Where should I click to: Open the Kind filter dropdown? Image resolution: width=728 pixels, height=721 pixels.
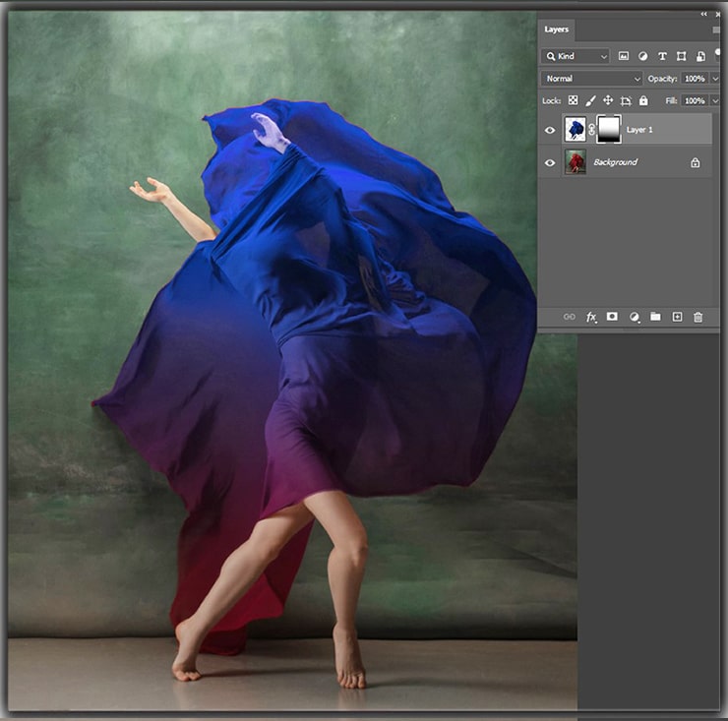575,56
